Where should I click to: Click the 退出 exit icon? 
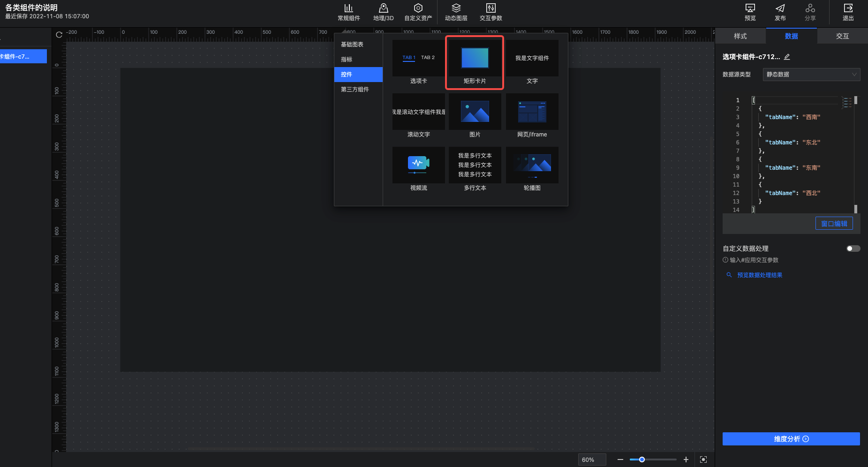(x=848, y=12)
